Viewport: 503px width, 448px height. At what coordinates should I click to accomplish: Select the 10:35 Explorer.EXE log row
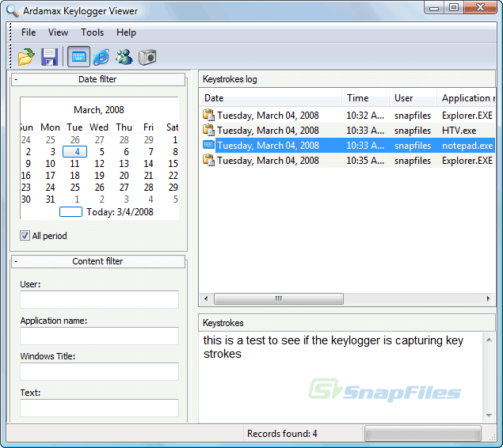348,160
